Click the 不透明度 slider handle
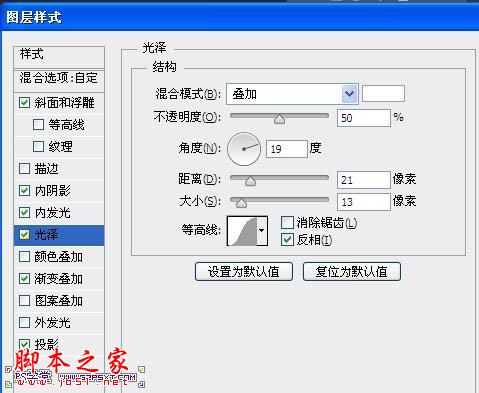This screenshot has height=393, width=479. tap(279, 119)
